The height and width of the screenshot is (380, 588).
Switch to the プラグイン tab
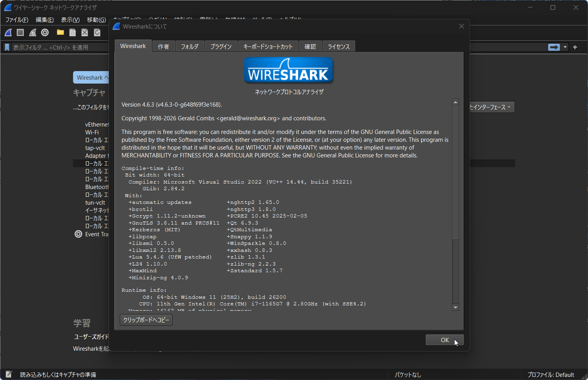coord(221,46)
